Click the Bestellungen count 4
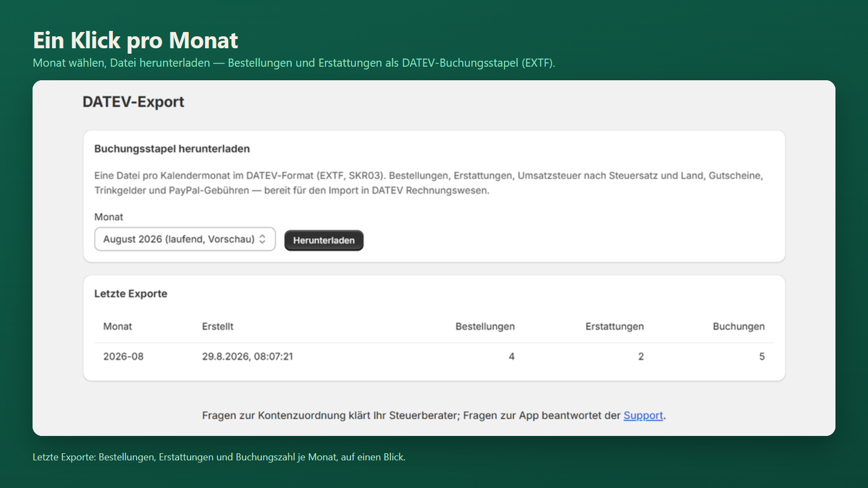 point(512,357)
